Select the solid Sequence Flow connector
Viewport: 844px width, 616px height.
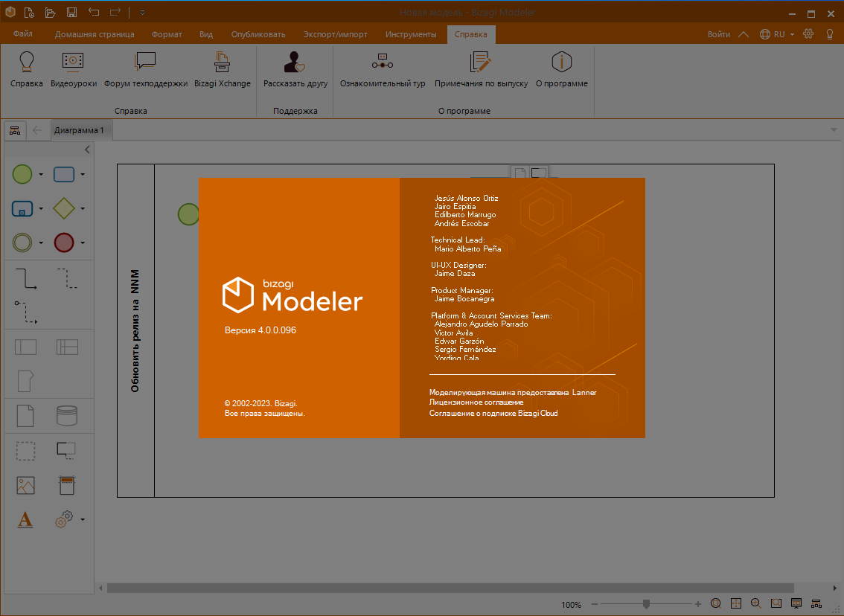[x=25, y=279]
